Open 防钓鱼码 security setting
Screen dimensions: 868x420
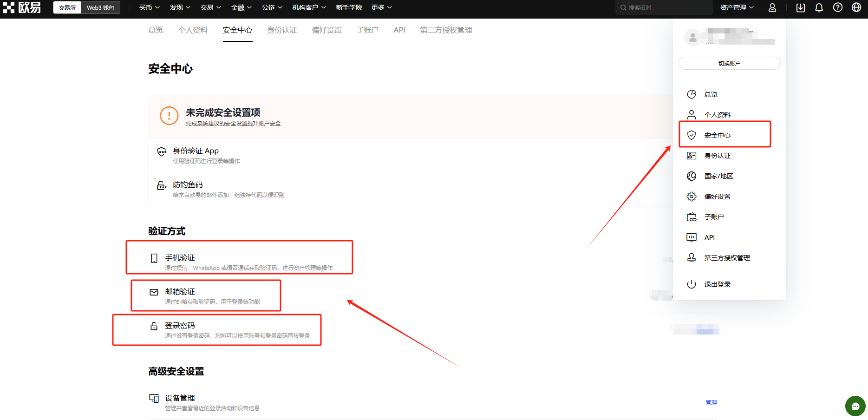(x=411, y=189)
